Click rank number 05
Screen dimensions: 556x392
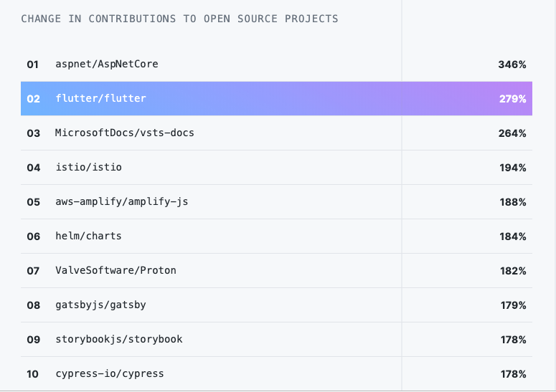33,202
